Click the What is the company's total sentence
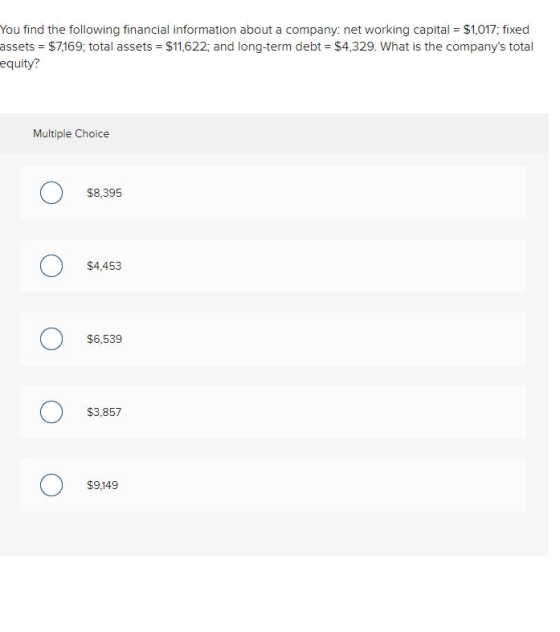The height and width of the screenshot is (632, 560). click(456, 47)
